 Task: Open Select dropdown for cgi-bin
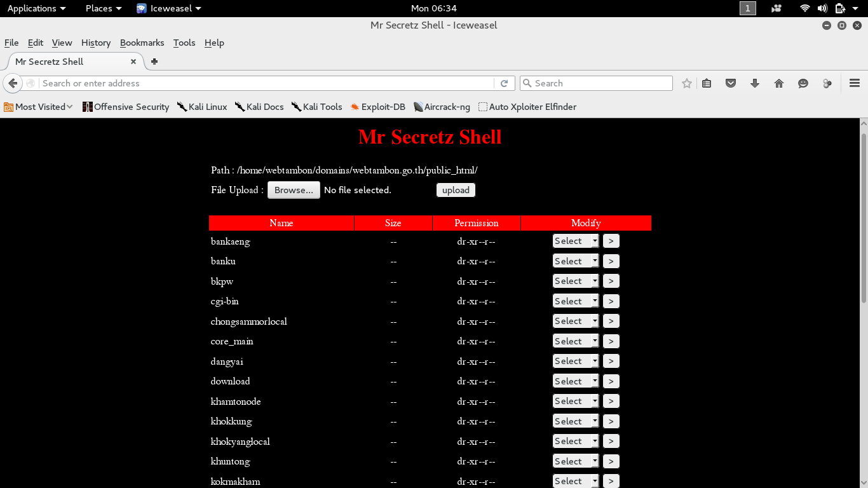pyautogui.click(x=576, y=301)
